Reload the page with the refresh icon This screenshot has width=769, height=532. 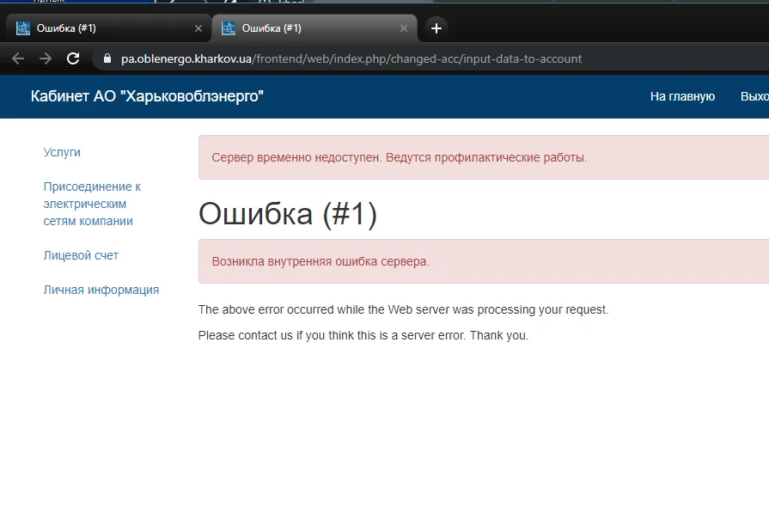click(x=73, y=59)
